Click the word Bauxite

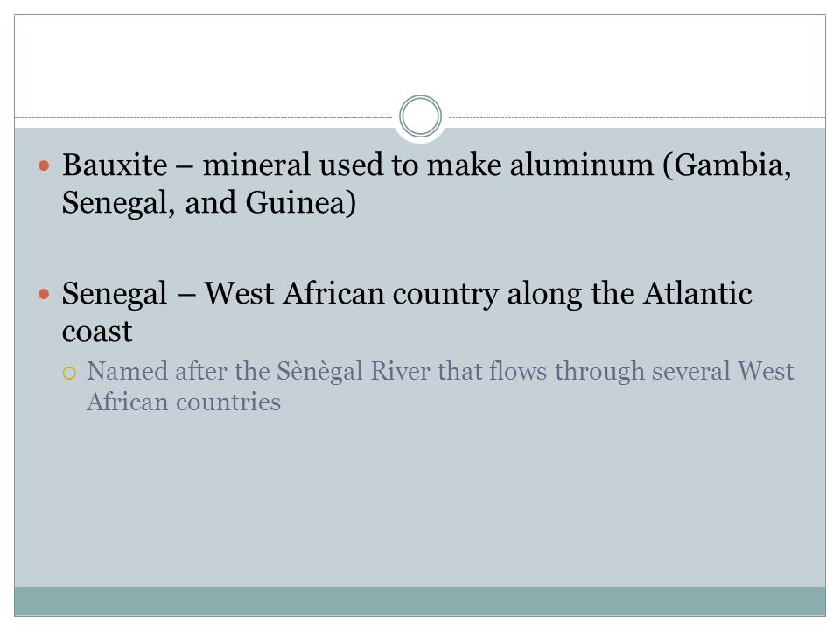coord(115,164)
